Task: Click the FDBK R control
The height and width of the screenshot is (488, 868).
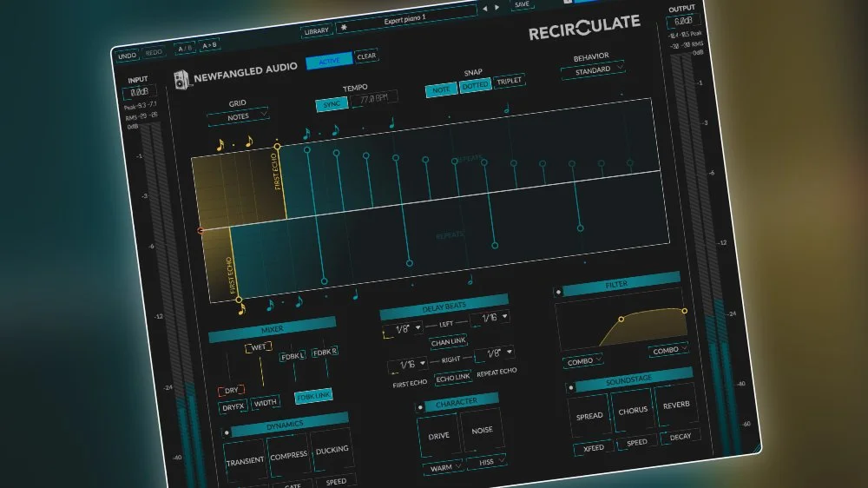Action: 325,352
